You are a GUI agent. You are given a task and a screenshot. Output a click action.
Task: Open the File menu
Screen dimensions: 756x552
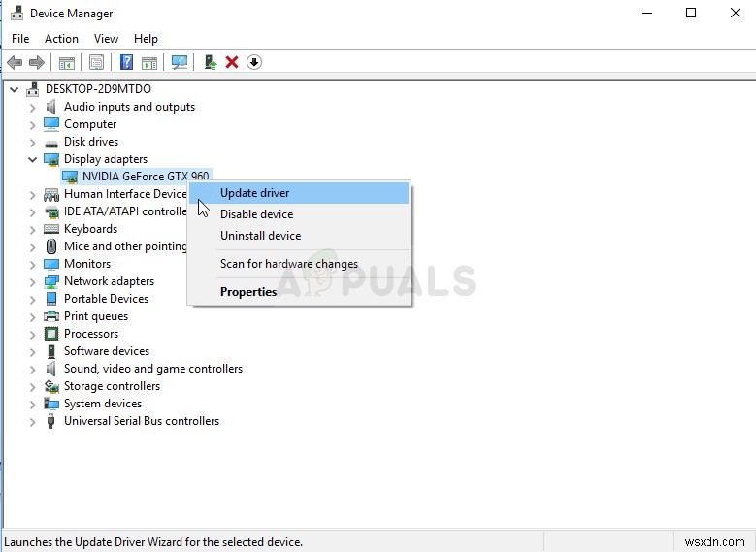(20, 39)
